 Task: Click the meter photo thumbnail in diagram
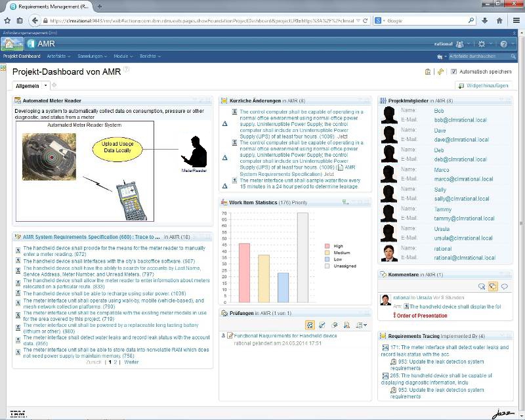coord(49,157)
